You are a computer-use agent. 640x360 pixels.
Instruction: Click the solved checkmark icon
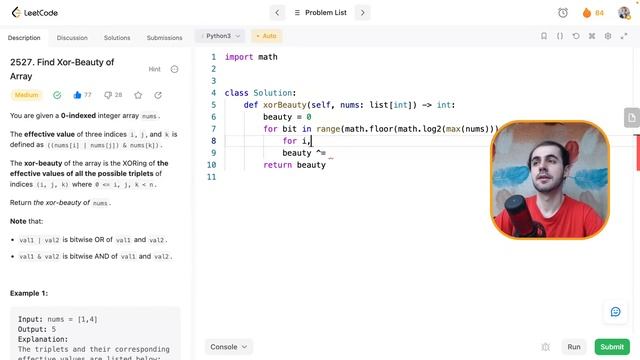[x=57, y=95]
